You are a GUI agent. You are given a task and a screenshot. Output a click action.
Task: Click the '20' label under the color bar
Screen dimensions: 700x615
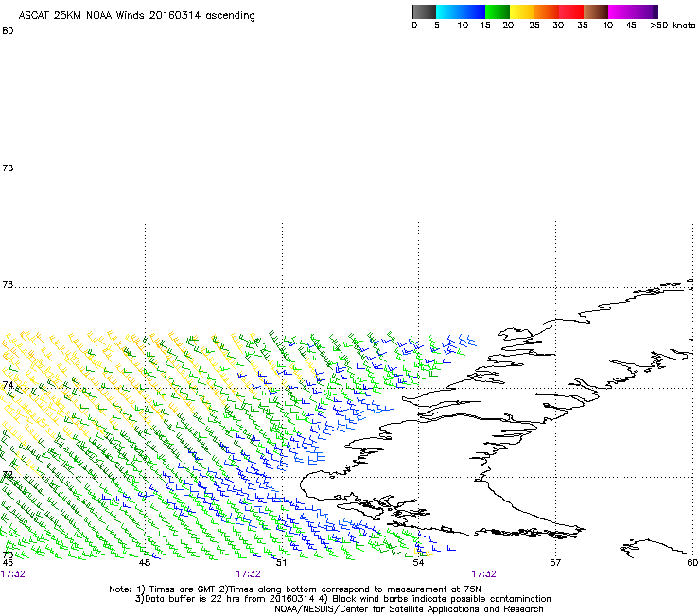point(508,26)
